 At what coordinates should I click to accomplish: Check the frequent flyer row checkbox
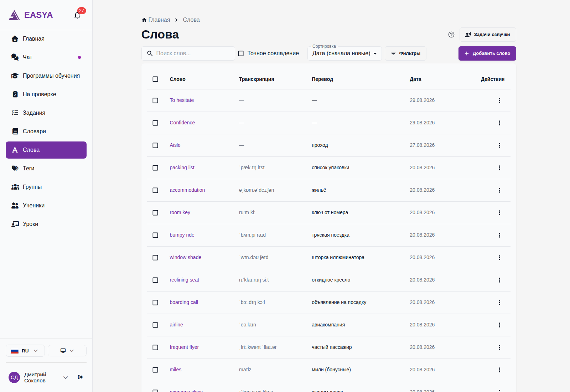click(155, 347)
